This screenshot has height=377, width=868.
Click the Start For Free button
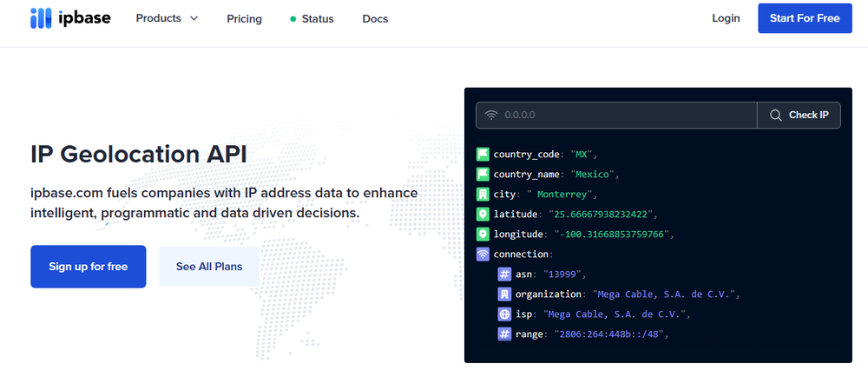pyautogui.click(x=805, y=18)
